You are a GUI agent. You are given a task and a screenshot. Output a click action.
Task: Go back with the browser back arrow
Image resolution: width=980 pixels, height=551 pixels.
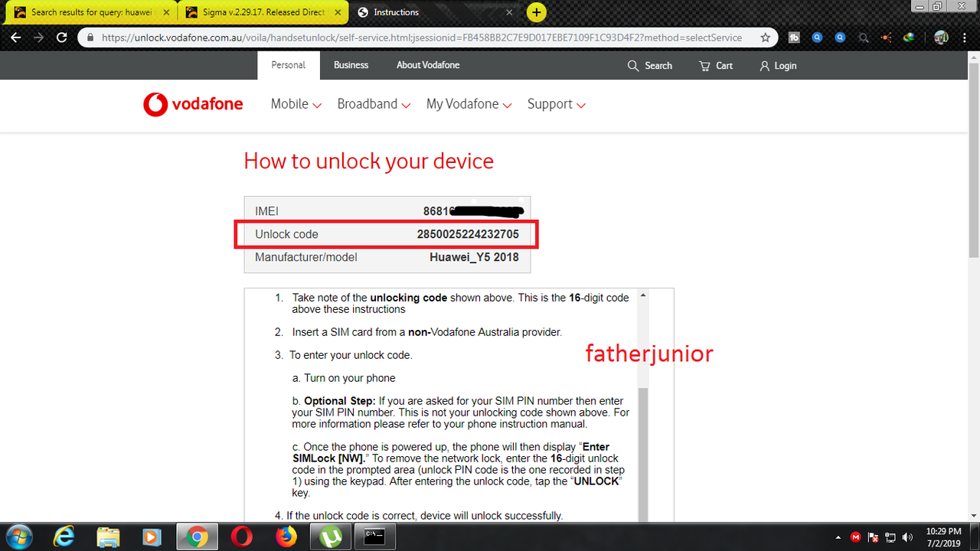[15, 37]
